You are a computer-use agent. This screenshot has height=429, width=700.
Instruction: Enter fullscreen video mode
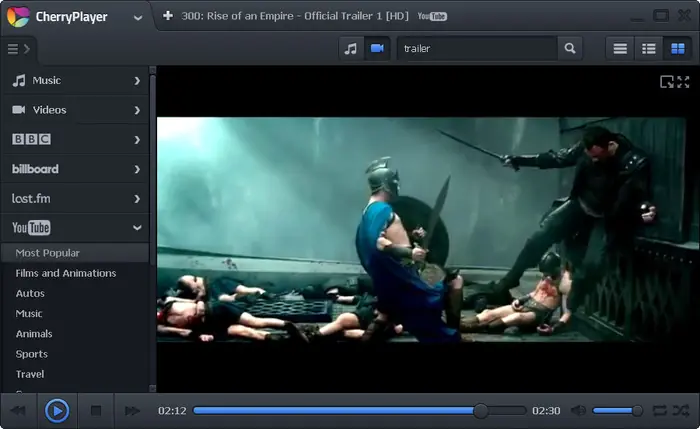pos(683,82)
